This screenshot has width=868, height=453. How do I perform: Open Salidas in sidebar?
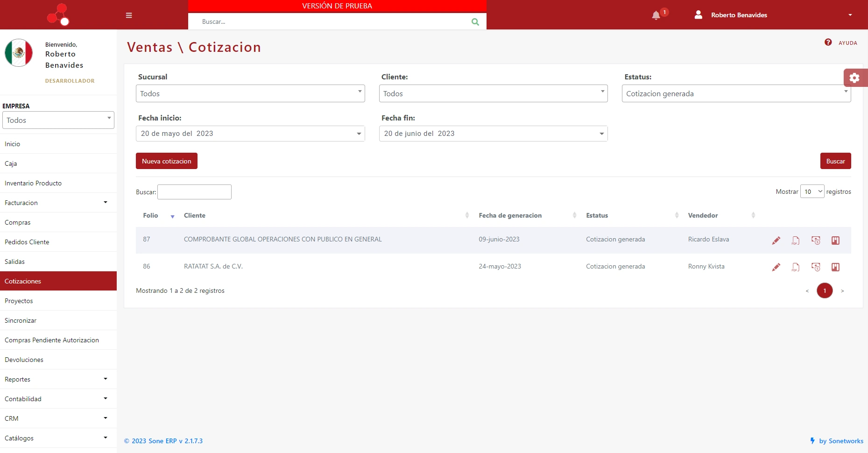(x=58, y=262)
